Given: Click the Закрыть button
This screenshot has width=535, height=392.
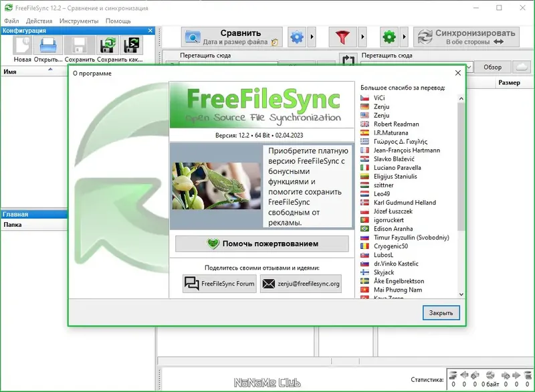Looking at the screenshot, I should [x=441, y=313].
